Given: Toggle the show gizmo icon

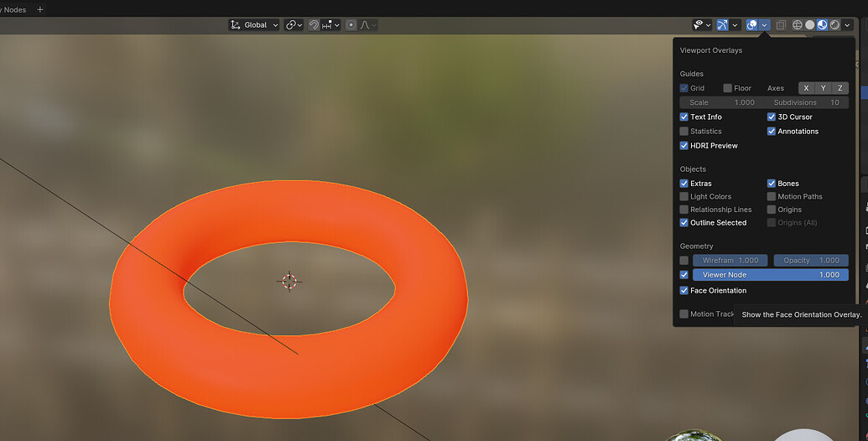Looking at the screenshot, I should 722,25.
